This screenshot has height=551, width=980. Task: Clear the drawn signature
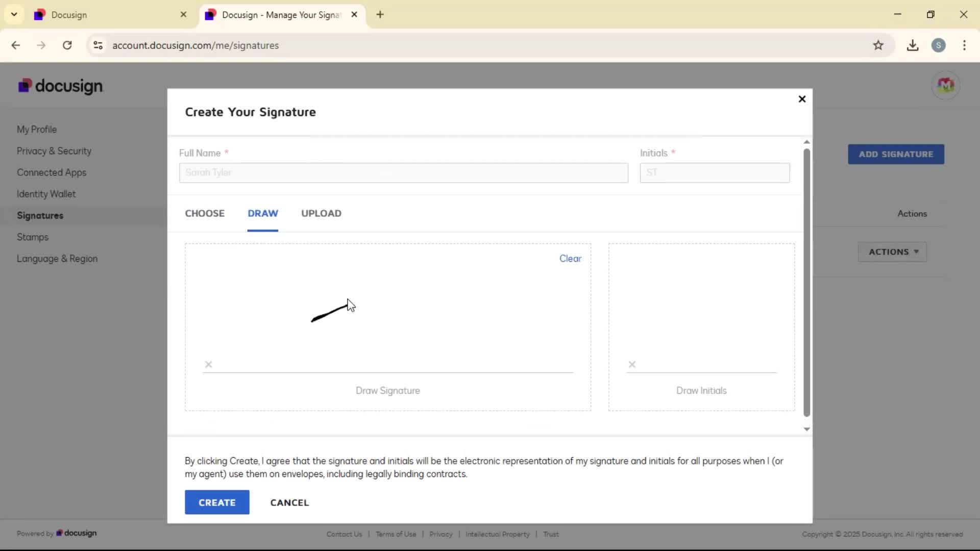click(x=570, y=259)
